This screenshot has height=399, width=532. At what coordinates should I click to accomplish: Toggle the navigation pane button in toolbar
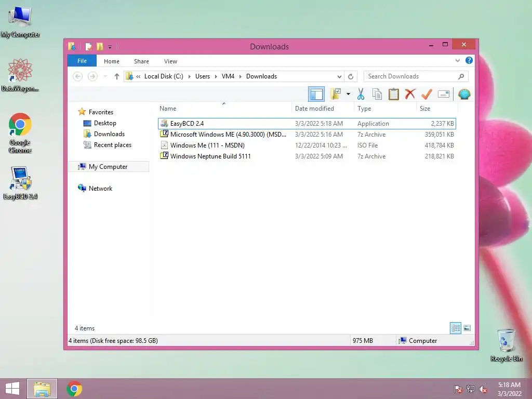point(316,95)
